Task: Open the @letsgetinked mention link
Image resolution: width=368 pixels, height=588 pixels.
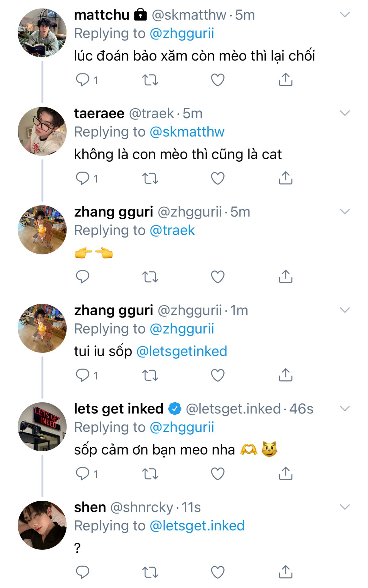Action: pyautogui.click(x=182, y=351)
